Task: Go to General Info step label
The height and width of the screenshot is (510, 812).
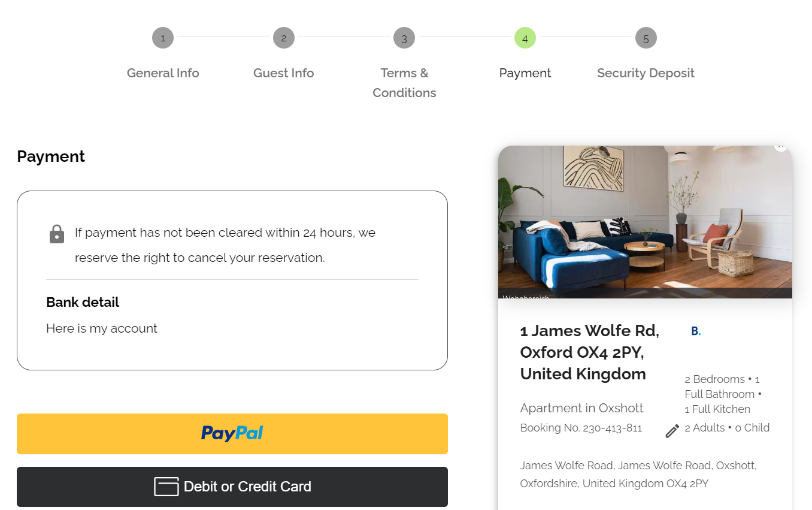Action: 163,73
